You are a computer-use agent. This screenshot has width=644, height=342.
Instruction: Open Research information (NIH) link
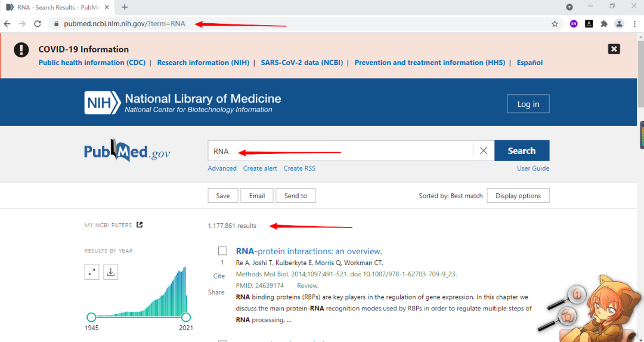click(203, 63)
